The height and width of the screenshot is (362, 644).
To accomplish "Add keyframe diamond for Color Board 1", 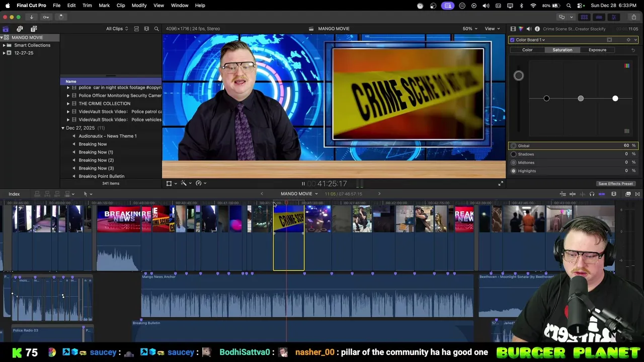I will (x=628, y=40).
